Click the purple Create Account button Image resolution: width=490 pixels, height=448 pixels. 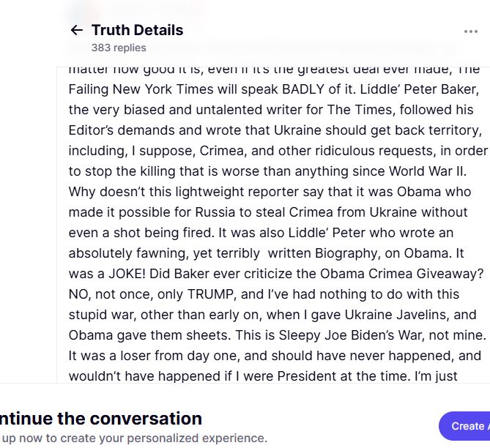464,426
